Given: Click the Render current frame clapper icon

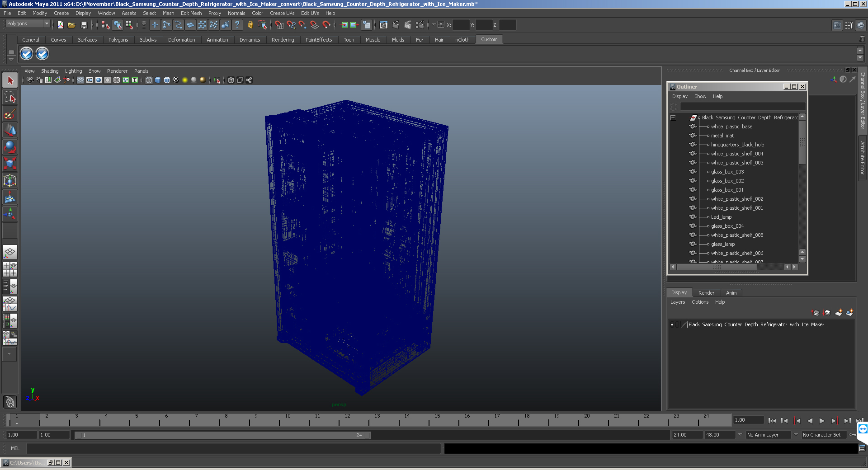Looking at the screenshot, I should pyautogui.click(x=396, y=25).
